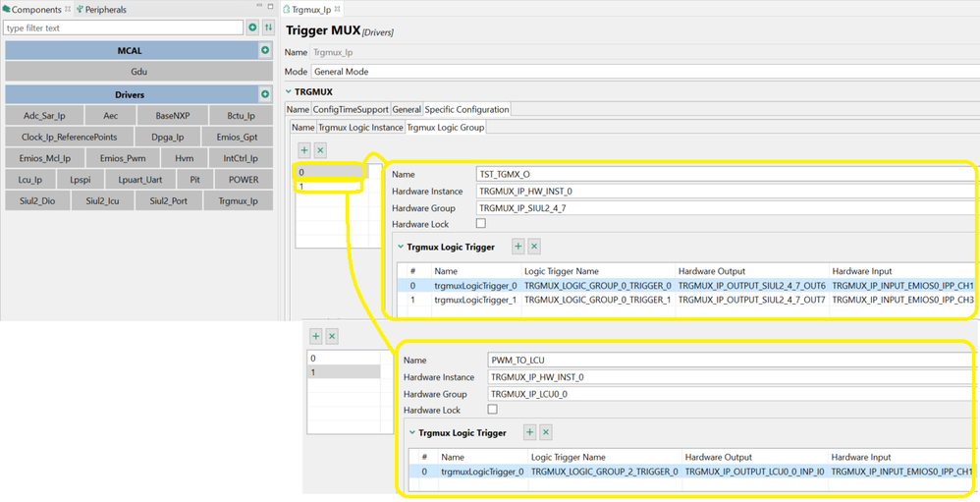Open the Mode dropdown showing General Mode
The height and width of the screenshot is (502, 980).
(645, 72)
